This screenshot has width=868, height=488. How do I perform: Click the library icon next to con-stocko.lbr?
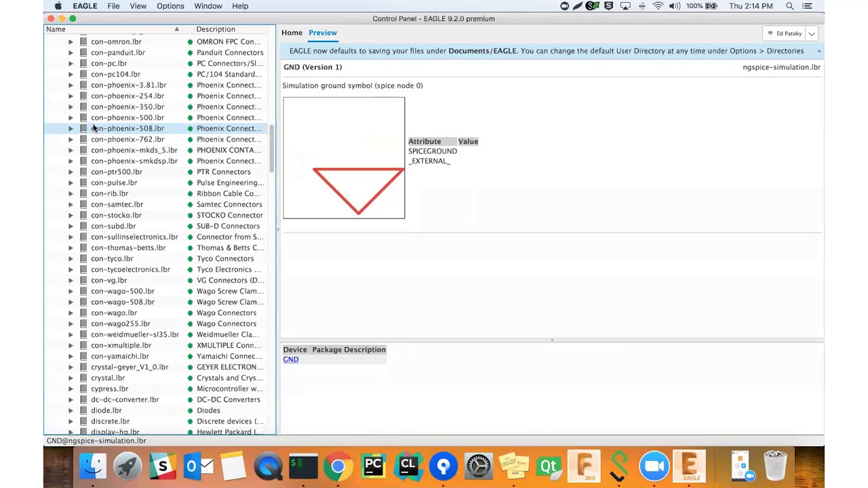pos(83,215)
